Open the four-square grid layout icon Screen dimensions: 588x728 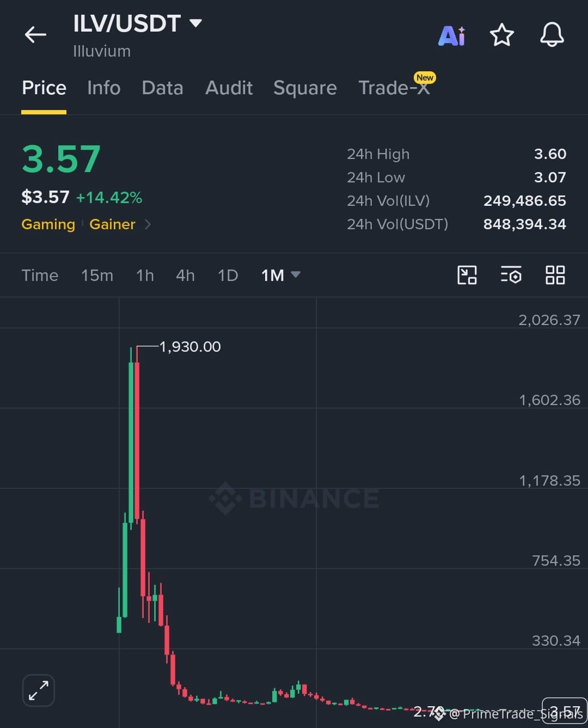coord(555,275)
